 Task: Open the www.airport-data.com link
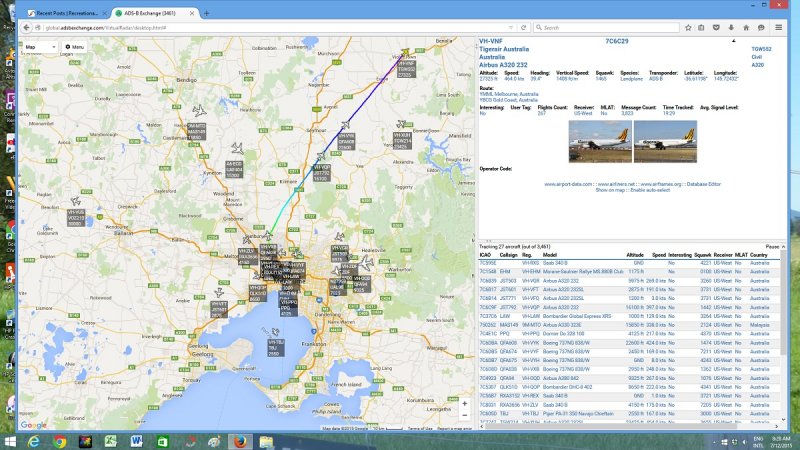coord(568,184)
